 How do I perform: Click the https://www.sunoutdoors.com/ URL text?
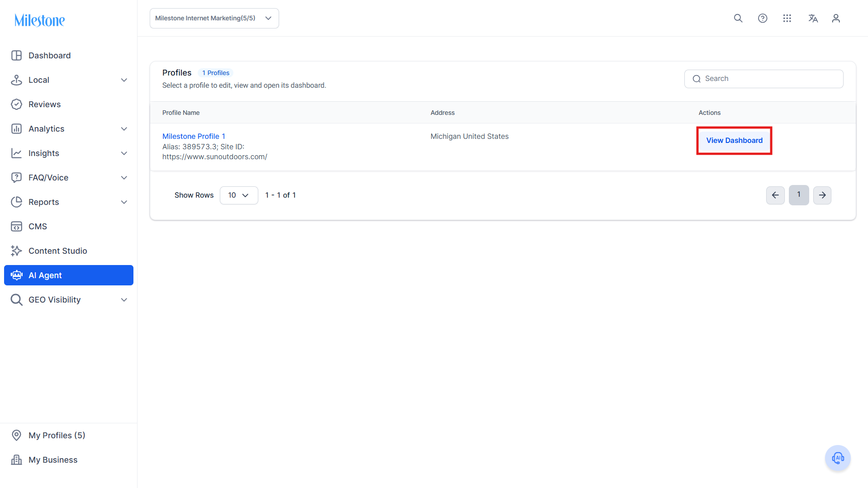tap(215, 157)
